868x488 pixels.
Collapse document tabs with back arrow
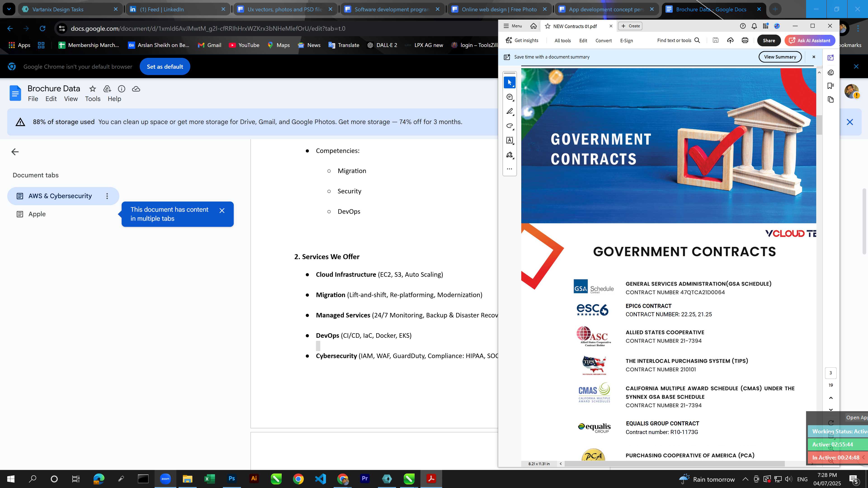tap(15, 152)
